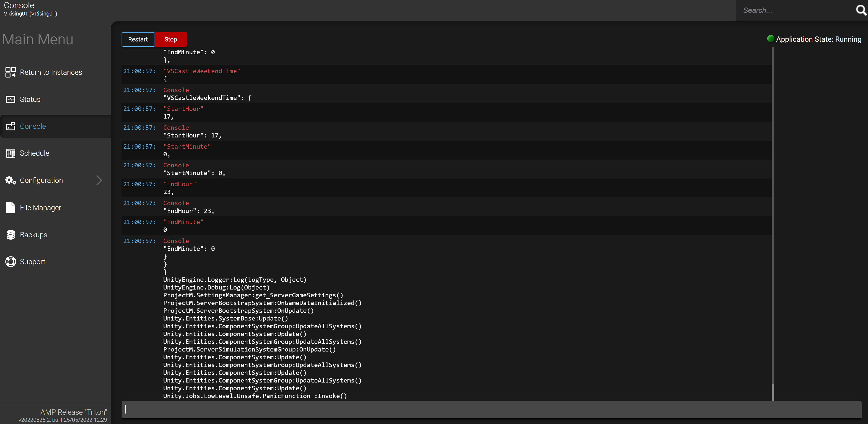Click the Status monitor icon
The width and height of the screenshot is (868, 424).
coord(10,99)
